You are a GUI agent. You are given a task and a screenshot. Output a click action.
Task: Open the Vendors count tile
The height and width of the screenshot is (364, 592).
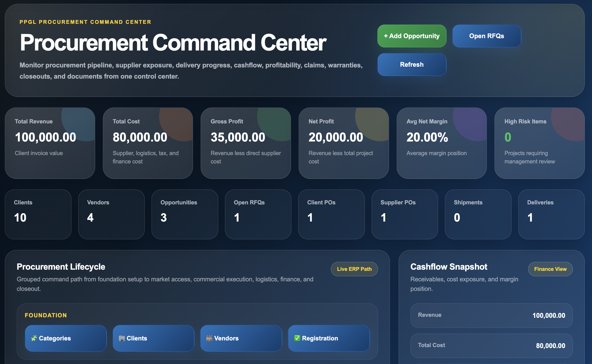pyautogui.click(x=111, y=214)
